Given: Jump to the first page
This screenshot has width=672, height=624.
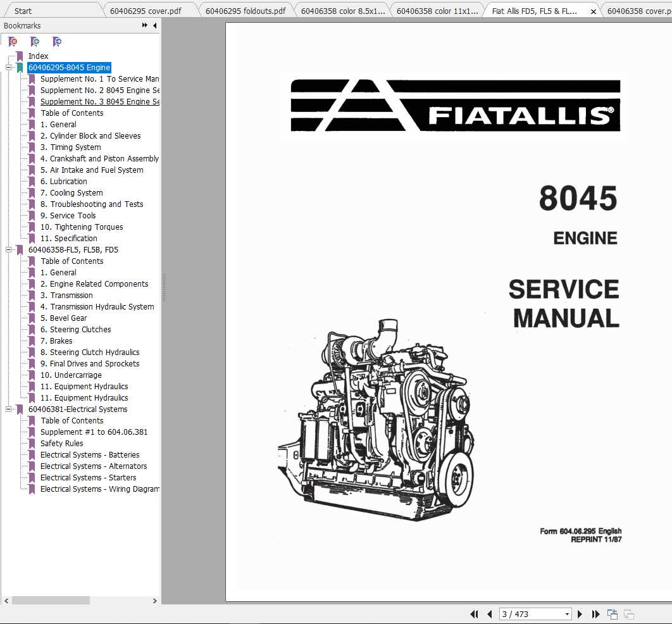Looking at the screenshot, I should pyautogui.click(x=474, y=614).
